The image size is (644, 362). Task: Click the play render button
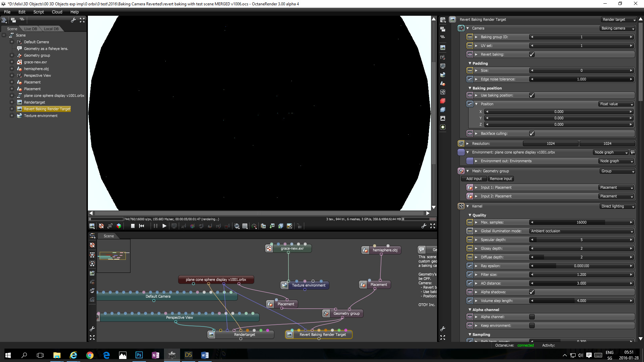[164, 226]
